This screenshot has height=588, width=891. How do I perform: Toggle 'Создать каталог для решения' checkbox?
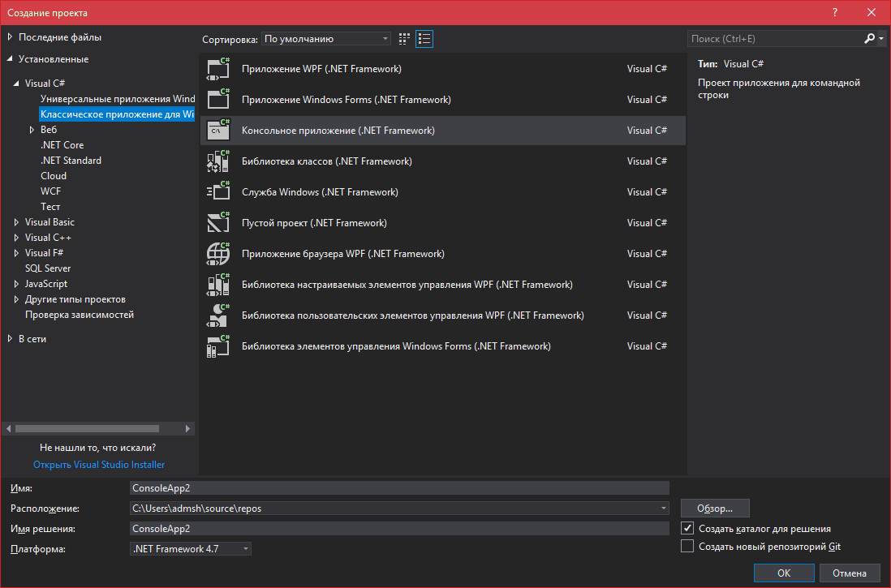(687, 528)
